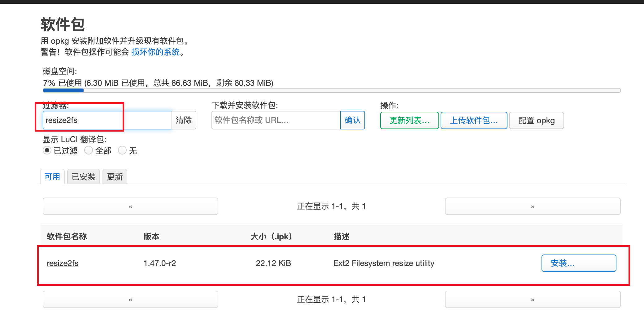Click the 更新列表 button
The image size is (644, 322).
[x=409, y=120]
